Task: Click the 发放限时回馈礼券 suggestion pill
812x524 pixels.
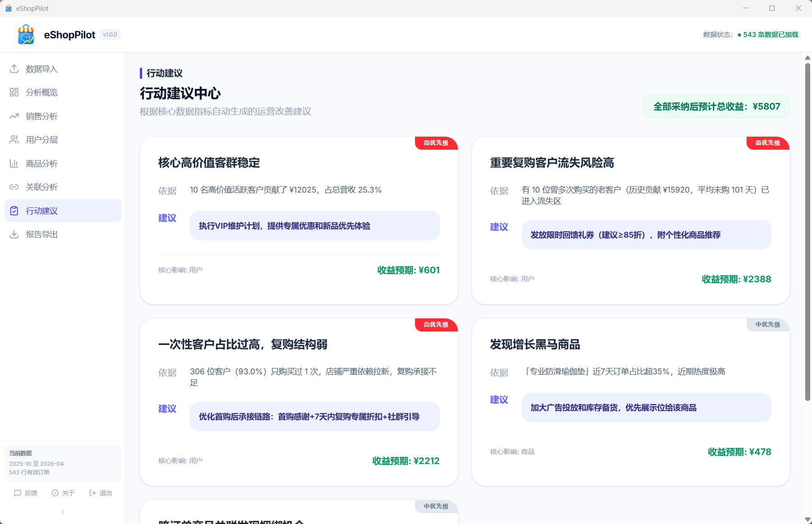Action: [646, 234]
